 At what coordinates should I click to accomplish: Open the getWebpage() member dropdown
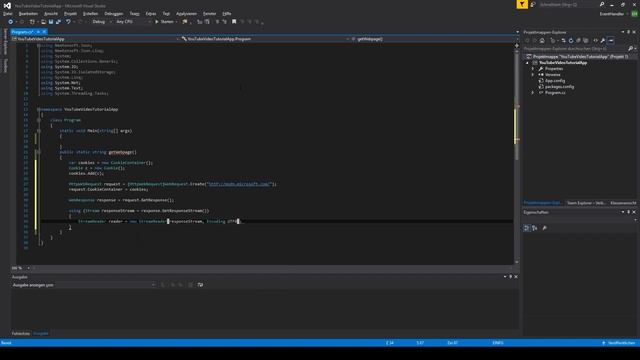pos(434,39)
